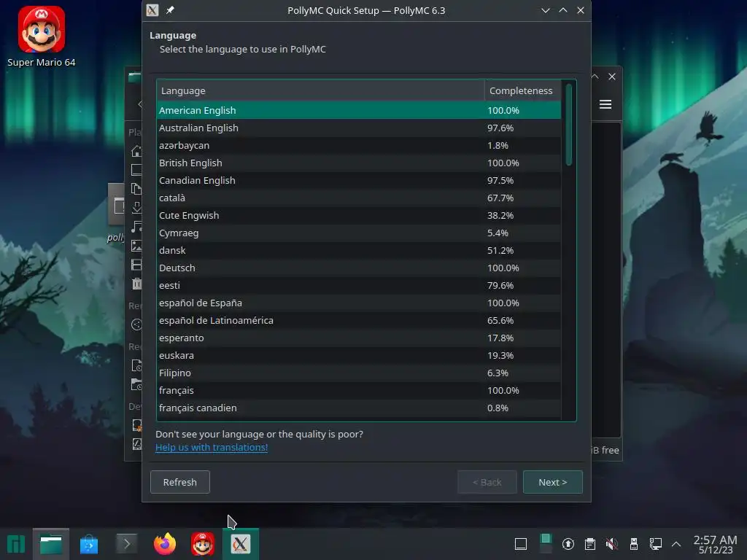This screenshot has width=747, height=560.
Task: Select Filipino language row
Action: pyautogui.click(x=359, y=373)
